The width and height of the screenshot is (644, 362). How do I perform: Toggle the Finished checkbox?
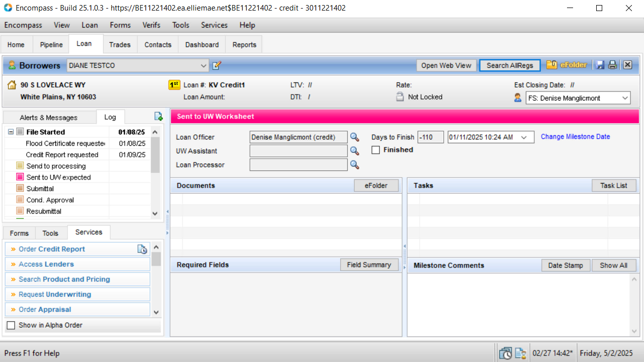tap(375, 150)
